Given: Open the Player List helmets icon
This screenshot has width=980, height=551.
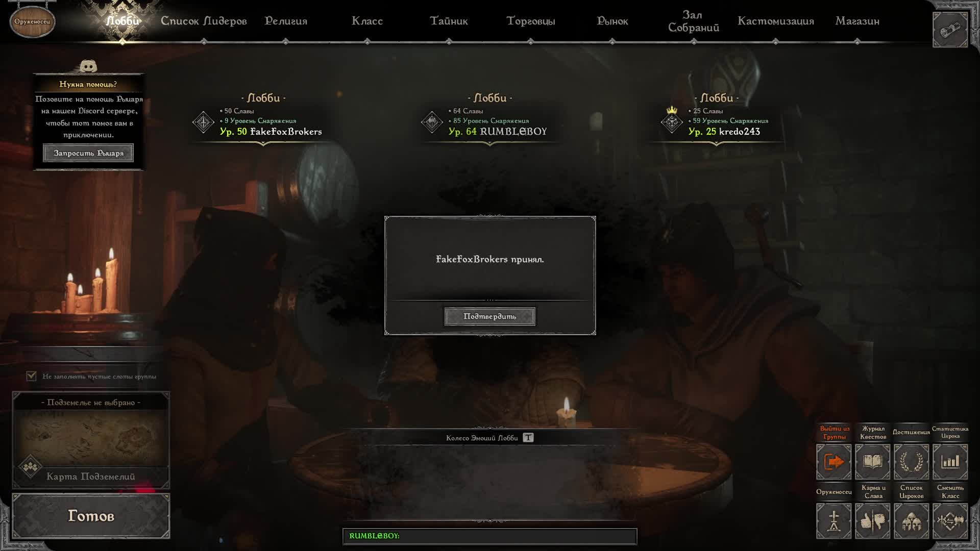Looking at the screenshot, I should [912, 521].
